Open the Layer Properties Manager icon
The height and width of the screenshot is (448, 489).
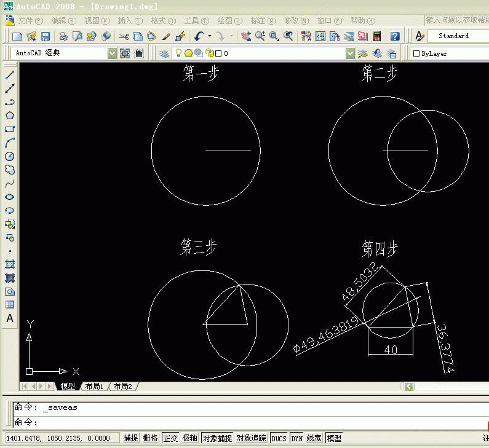[x=164, y=53]
